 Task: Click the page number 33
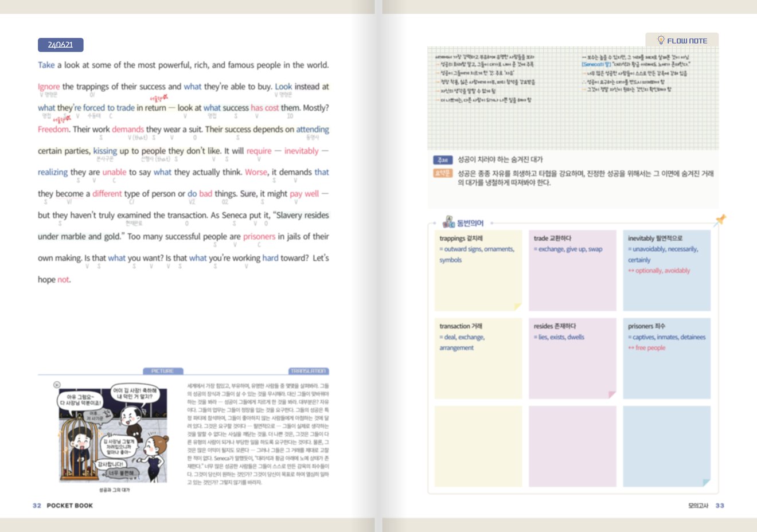point(720,506)
